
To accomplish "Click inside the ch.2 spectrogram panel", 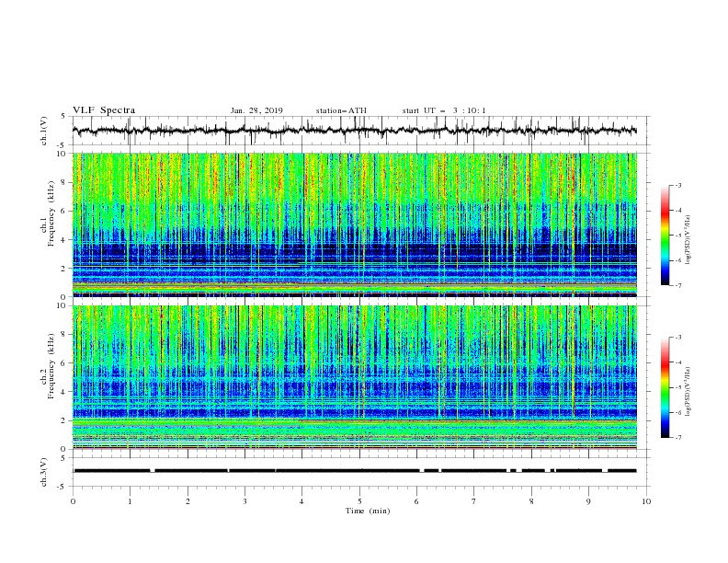I will pos(355,377).
